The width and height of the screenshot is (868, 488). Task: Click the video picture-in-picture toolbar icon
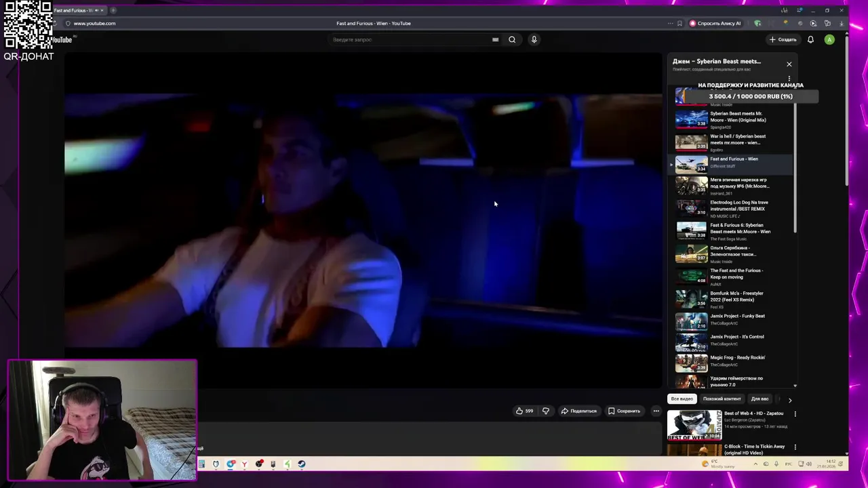[813, 23]
